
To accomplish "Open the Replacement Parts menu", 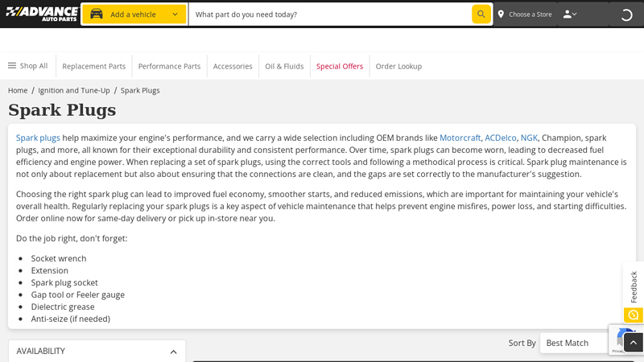I will click(x=94, y=66).
